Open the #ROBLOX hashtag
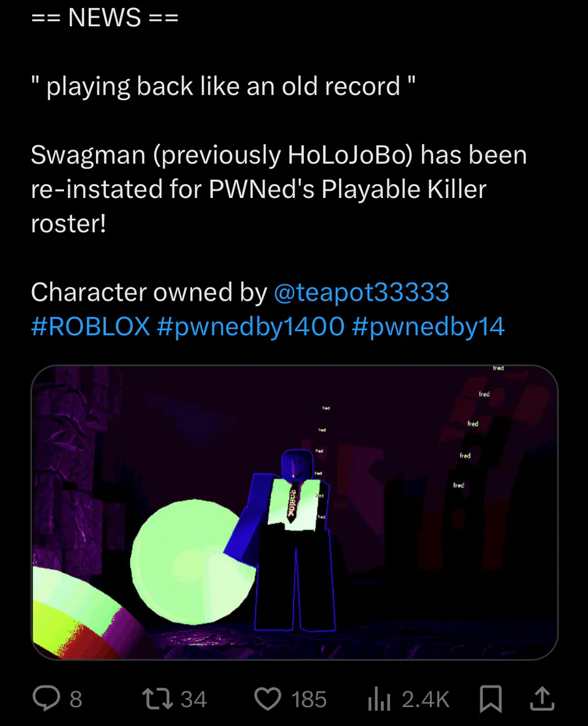The width and height of the screenshot is (588, 726). (x=90, y=327)
